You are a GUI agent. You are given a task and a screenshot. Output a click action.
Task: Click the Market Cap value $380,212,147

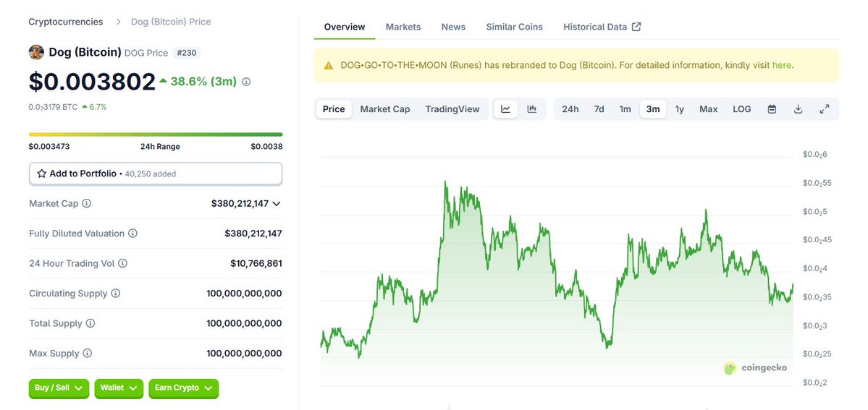coord(240,204)
